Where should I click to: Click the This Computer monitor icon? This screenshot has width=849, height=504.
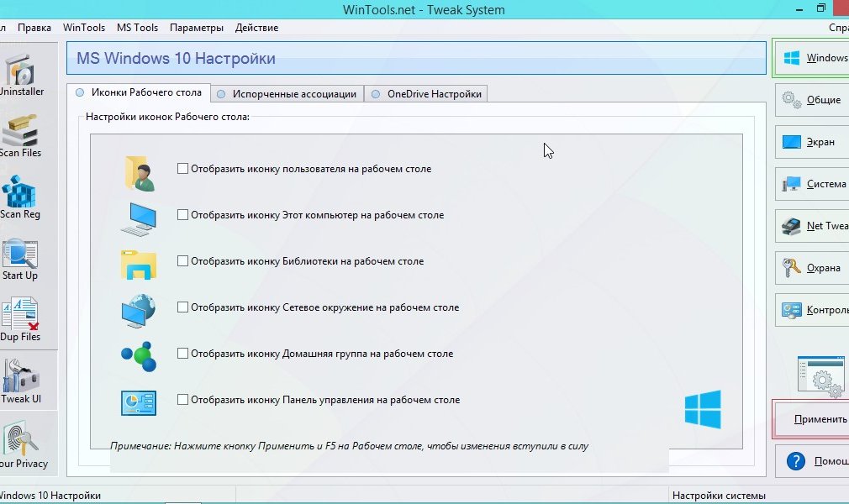click(138, 218)
